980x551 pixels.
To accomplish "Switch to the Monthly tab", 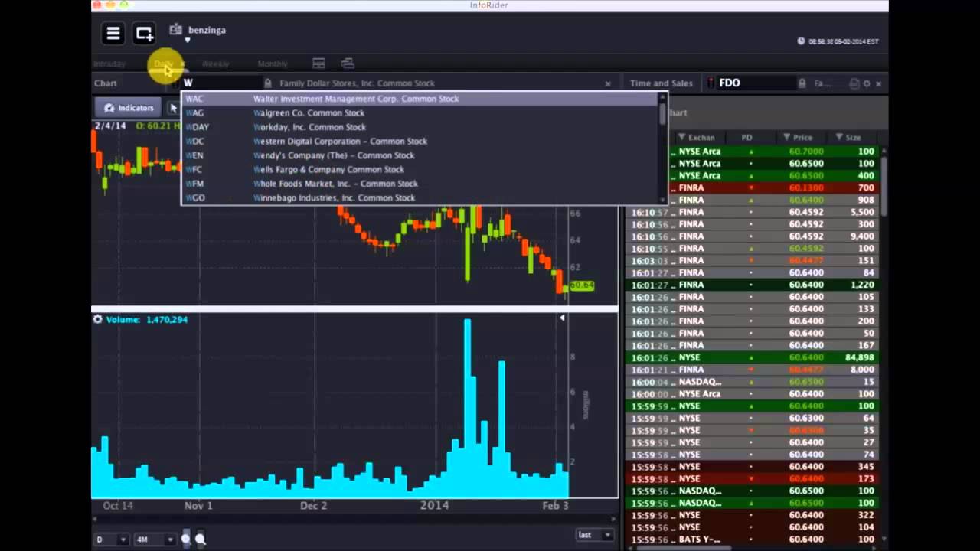I will click(x=272, y=64).
